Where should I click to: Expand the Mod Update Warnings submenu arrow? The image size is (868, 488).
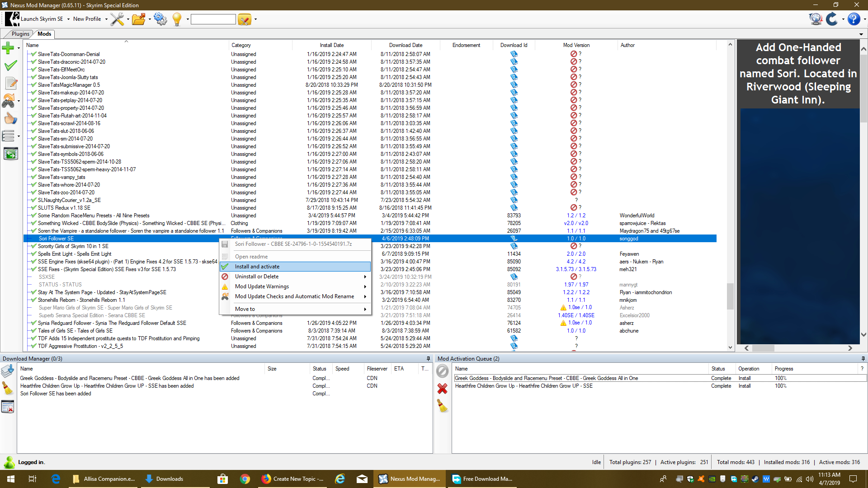365,286
